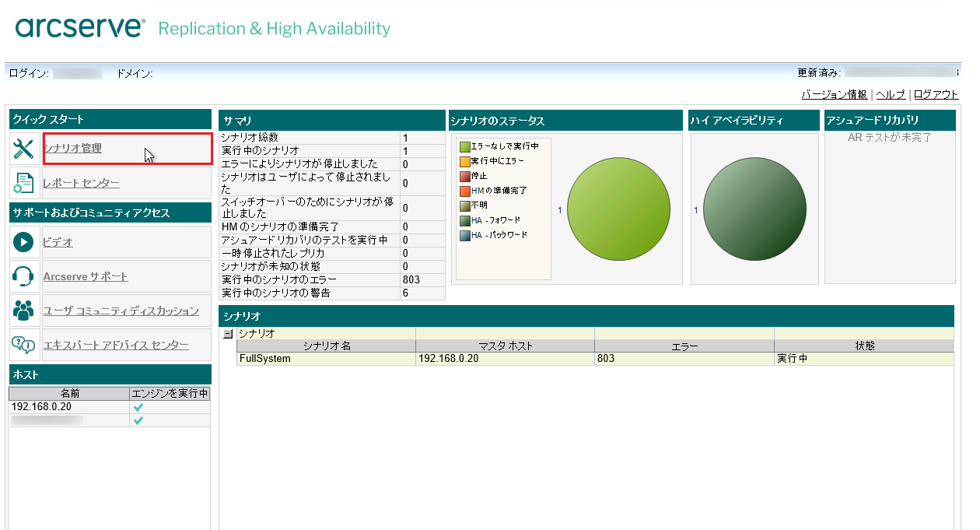
Task: Click the シナリオ名 column header
Action: click(x=327, y=346)
